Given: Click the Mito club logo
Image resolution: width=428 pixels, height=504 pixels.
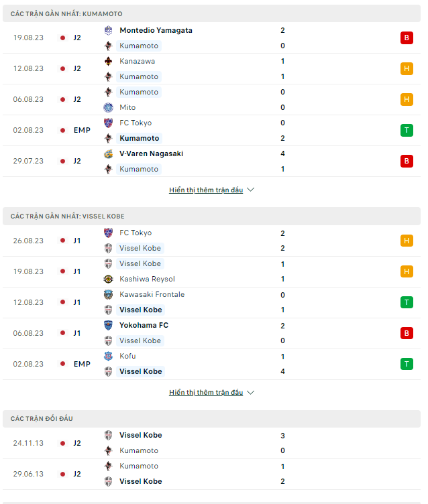Looking at the screenshot, I should [x=108, y=107].
